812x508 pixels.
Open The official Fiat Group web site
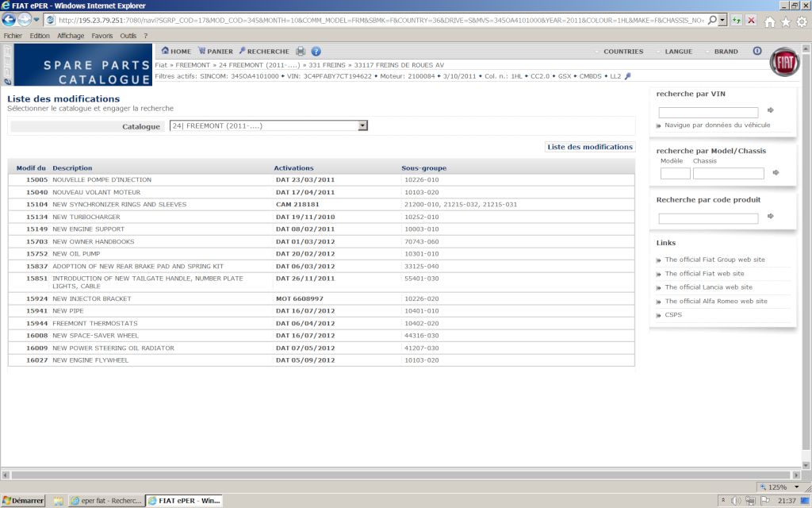click(x=714, y=260)
